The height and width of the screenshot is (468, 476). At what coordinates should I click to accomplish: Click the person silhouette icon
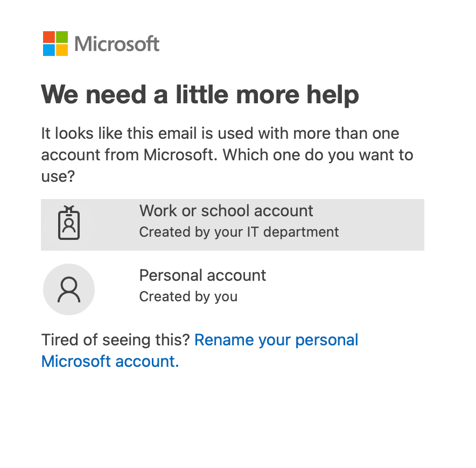(68, 289)
